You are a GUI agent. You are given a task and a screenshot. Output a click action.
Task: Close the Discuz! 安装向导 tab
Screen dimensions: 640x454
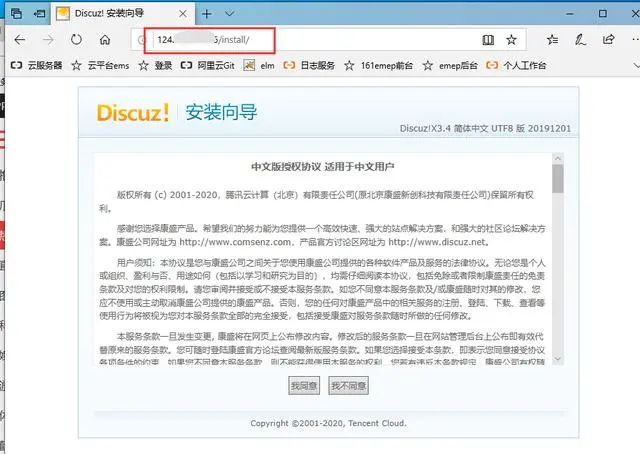183,13
